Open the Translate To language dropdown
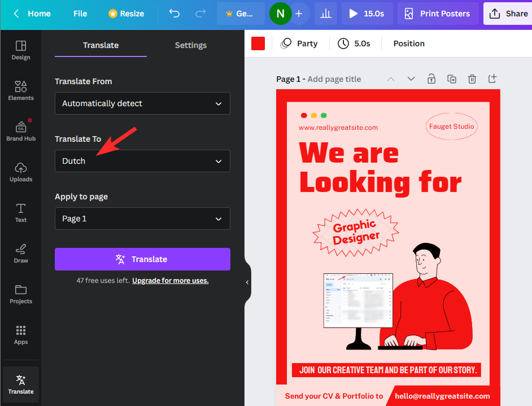Screen dimensions: 532x406 (142, 161)
